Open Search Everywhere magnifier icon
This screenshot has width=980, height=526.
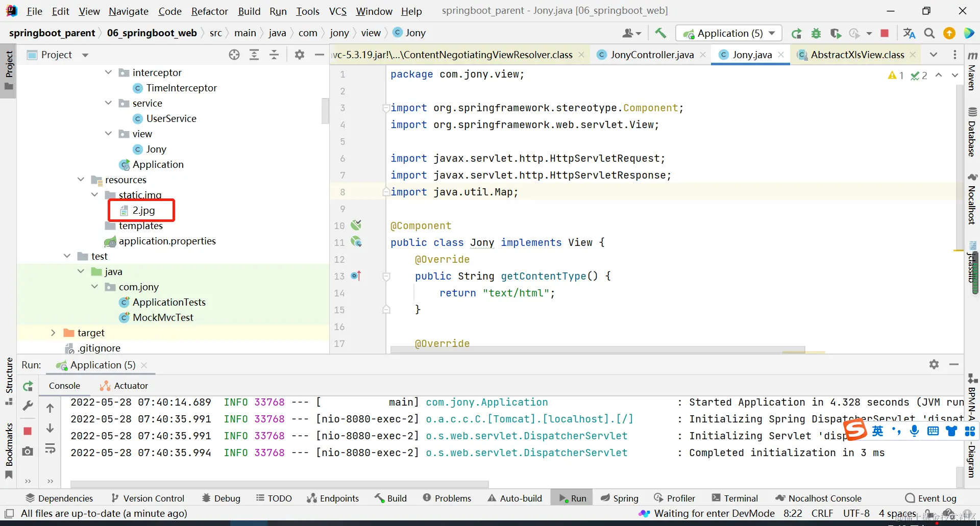point(929,33)
